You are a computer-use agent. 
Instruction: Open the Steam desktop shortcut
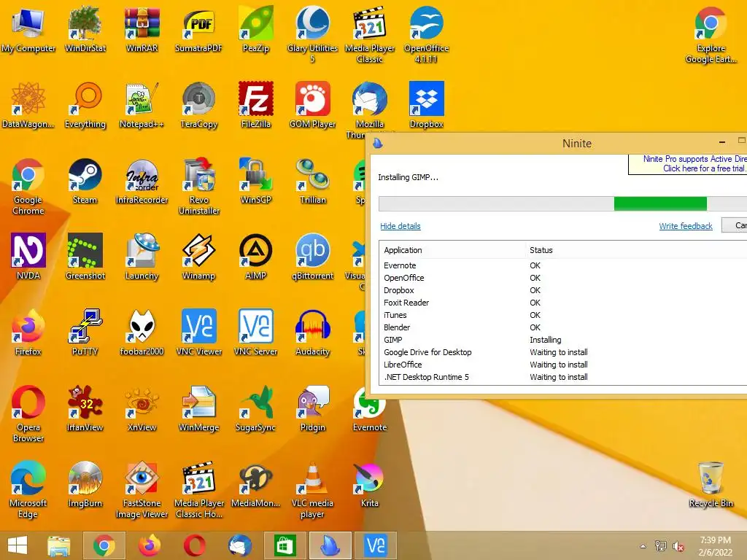coord(85,181)
